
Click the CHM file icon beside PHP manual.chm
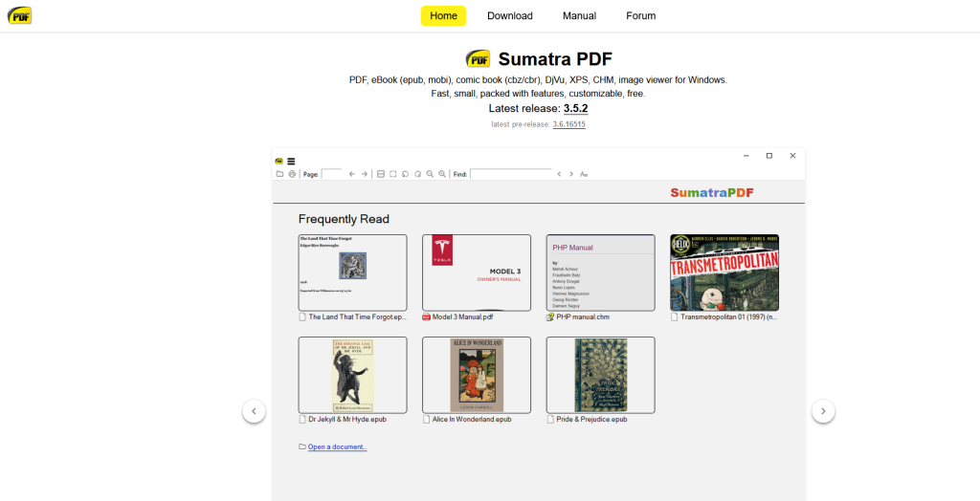pos(550,317)
